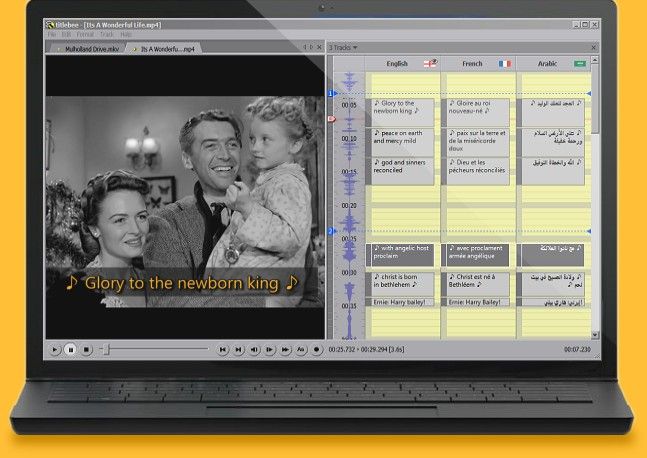
Task: Open the 3 Tracks dropdown
Action: (343, 47)
